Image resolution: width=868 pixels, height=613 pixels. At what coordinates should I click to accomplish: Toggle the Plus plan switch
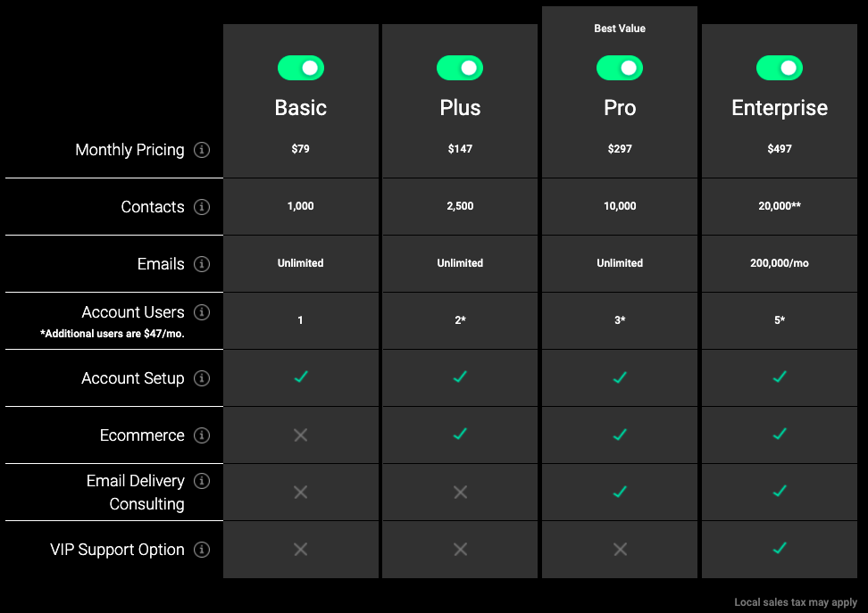click(x=460, y=68)
